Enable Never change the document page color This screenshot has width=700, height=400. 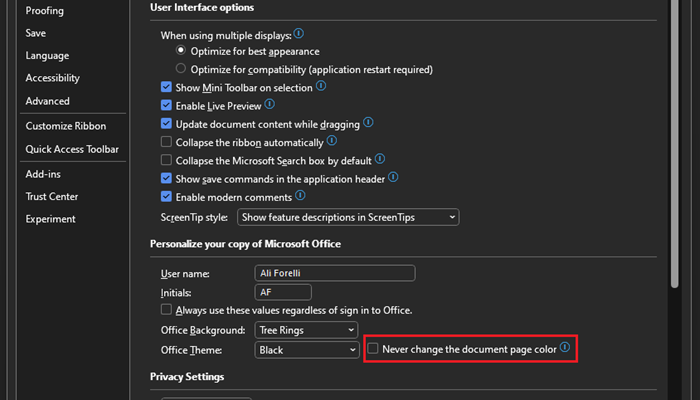pos(373,348)
